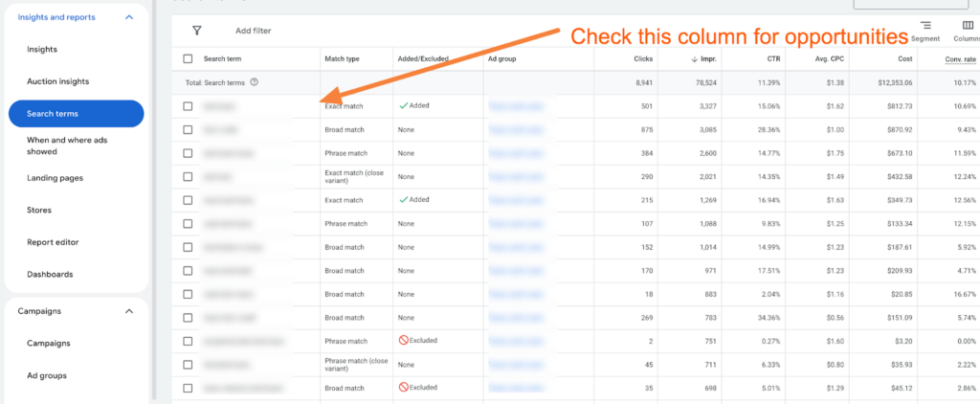The image size is (980, 404).
Task: Check the box for the 290 clicks row
Action: point(189,177)
